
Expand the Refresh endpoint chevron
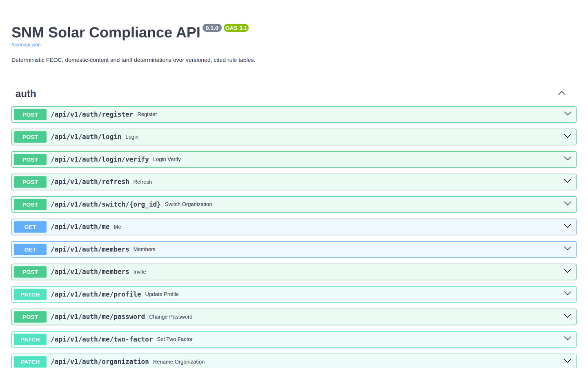tap(568, 181)
